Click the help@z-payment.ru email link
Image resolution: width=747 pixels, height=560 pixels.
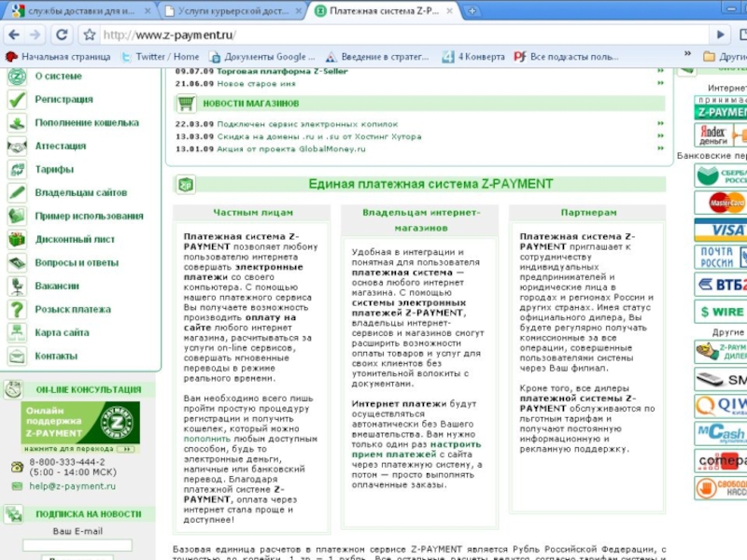point(73,486)
